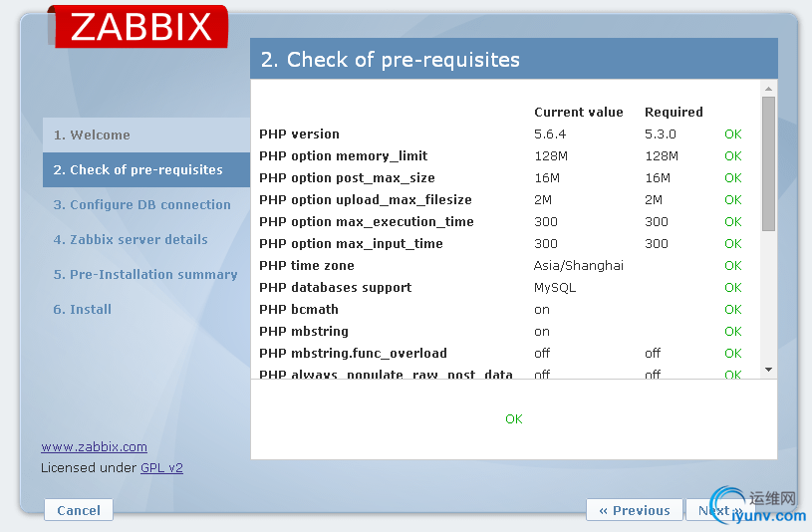Click the 'PHP time zone' label
The image size is (812, 532).
pyautogui.click(x=307, y=266)
